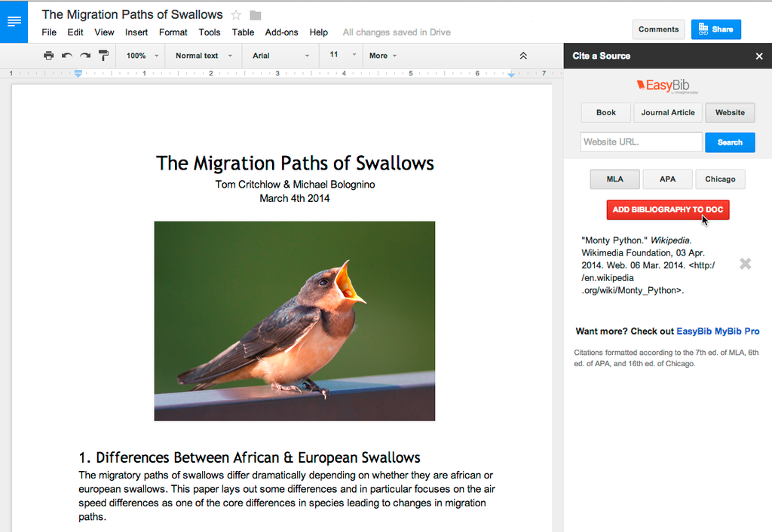
Task: Select MLA citation style
Action: 615,179
